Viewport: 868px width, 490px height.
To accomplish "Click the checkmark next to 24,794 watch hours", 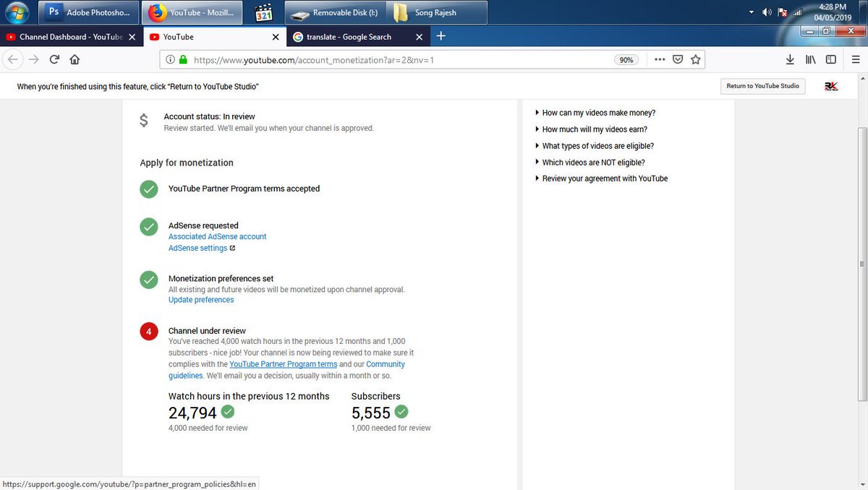I will pyautogui.click(x=228, y=411).
